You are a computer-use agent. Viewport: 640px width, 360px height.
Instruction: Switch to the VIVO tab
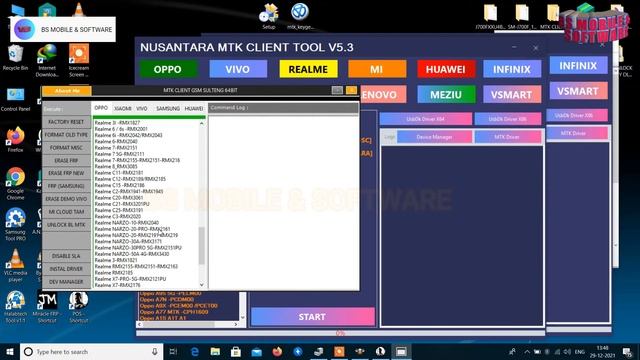pyautogui.click(x=142, y=108)
